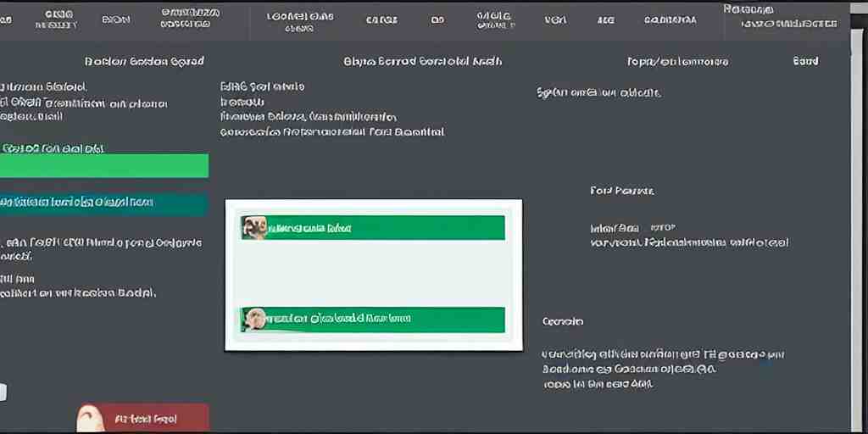Click the small white handle at the left edge

3,392
